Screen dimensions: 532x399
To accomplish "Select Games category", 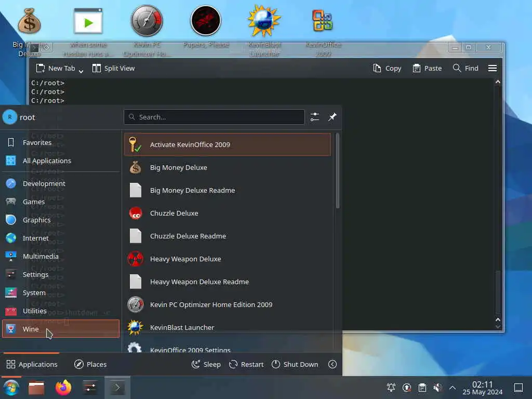I will click(61, 202).
